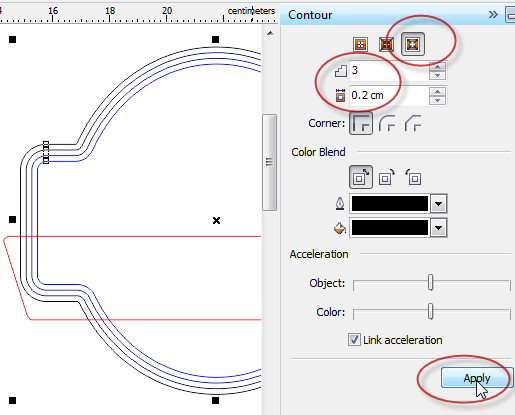Click the Color acceleration slider handle
515x415 pixels.
click(431, 311)
